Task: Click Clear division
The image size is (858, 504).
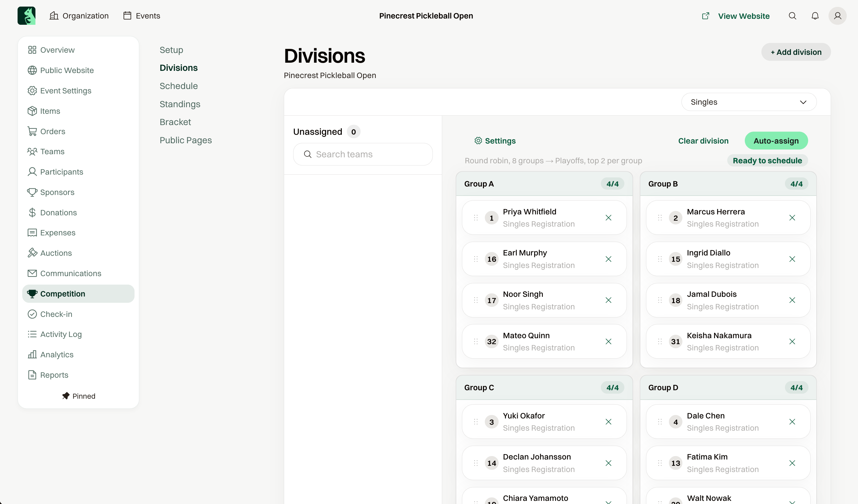Action: tap(703, 141)
